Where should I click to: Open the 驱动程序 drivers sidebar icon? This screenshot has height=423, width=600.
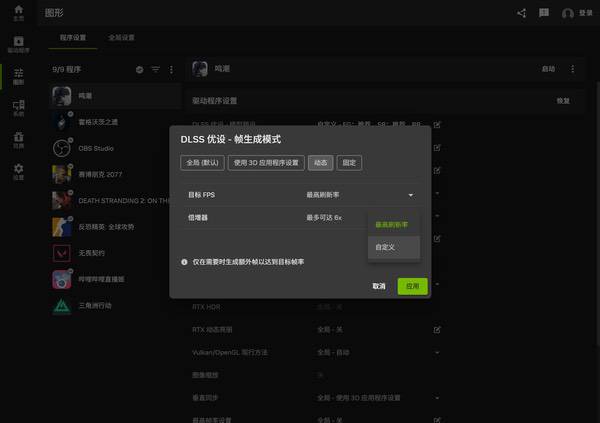(x=18, y=44)
